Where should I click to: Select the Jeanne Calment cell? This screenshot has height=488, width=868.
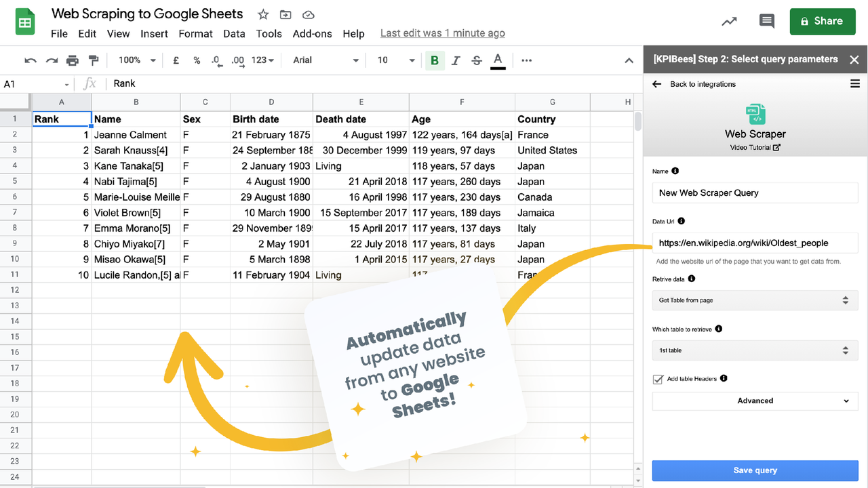136,135
